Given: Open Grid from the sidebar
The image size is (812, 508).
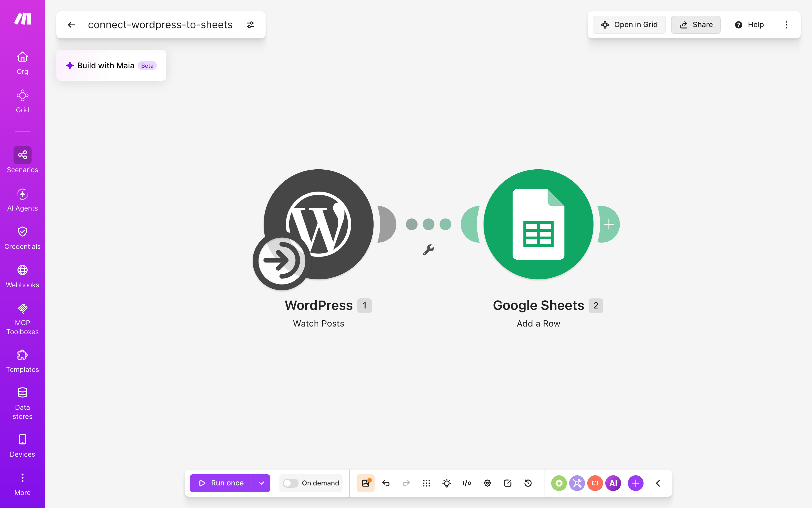Looking at the screenshot, I should (x=23, y=101).
